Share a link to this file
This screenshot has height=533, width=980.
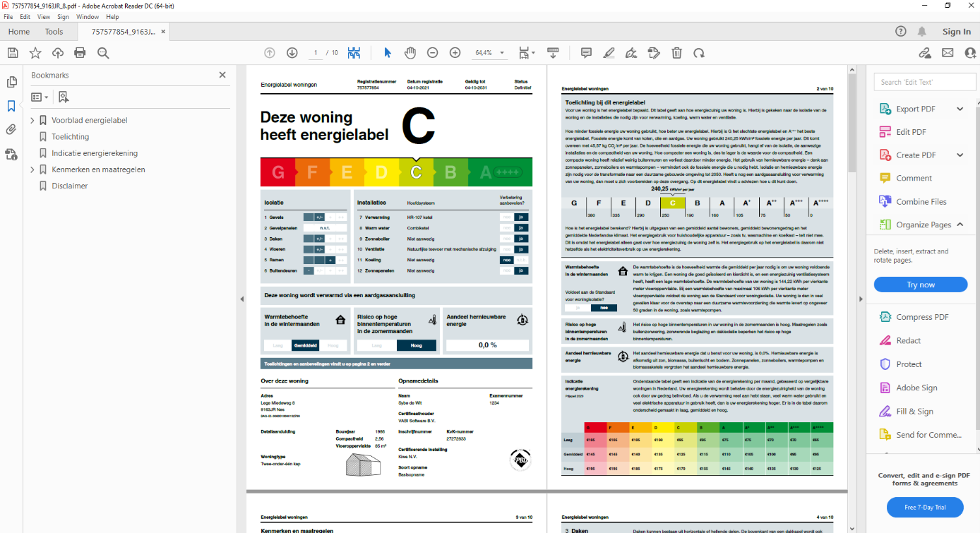[x=925, y=53]
